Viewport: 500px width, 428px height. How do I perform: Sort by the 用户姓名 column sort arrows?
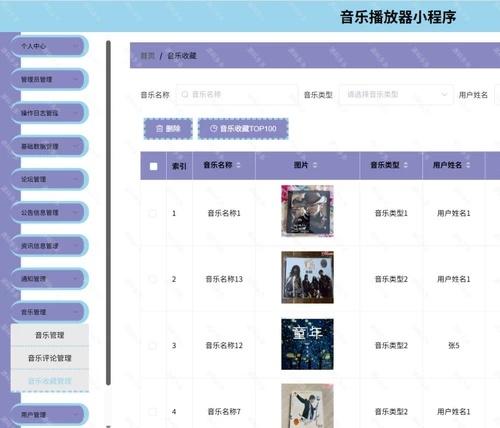click(468, 165)
